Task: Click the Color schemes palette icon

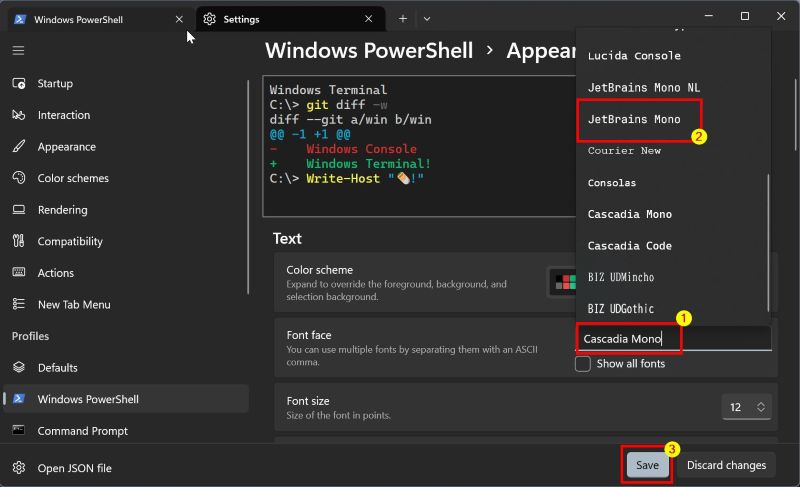Action: 18,178
